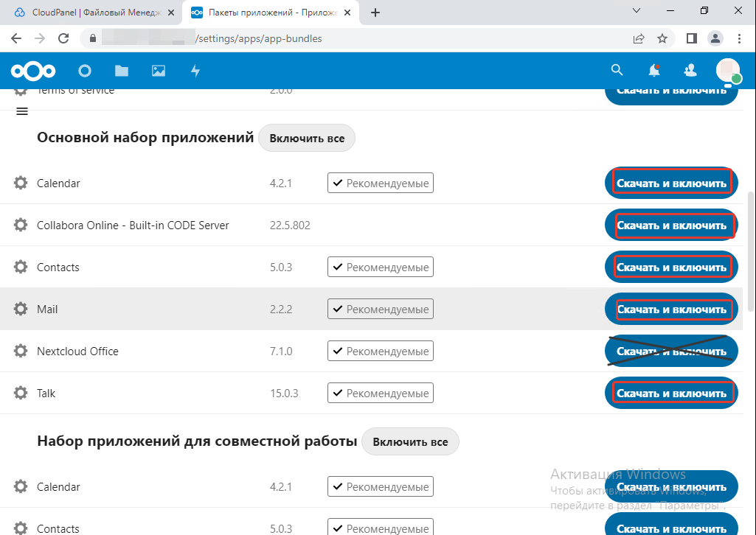
Task: Click the search magnifier icon
Action: point(617,71)
